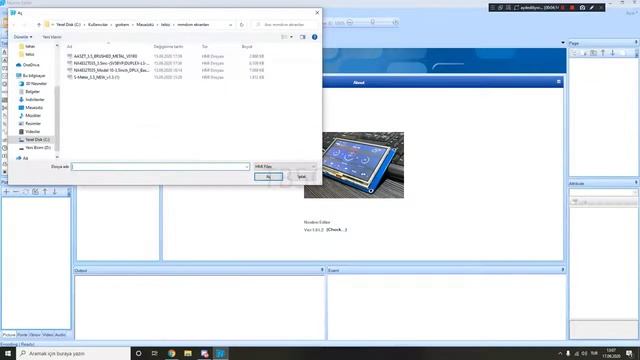Zoom in with the plus magnifier
The height and width of the screenshot is (360, 640).
(395, 22)
